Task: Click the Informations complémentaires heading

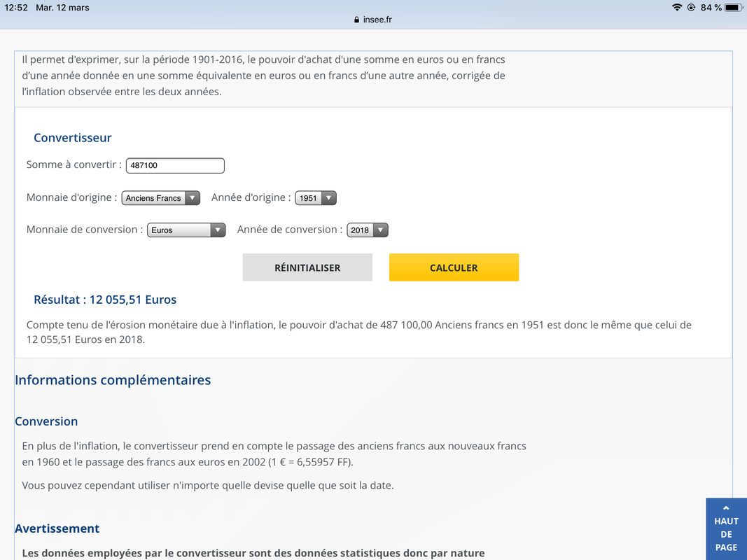Action: pyautogui.click(x=113, y=380)
